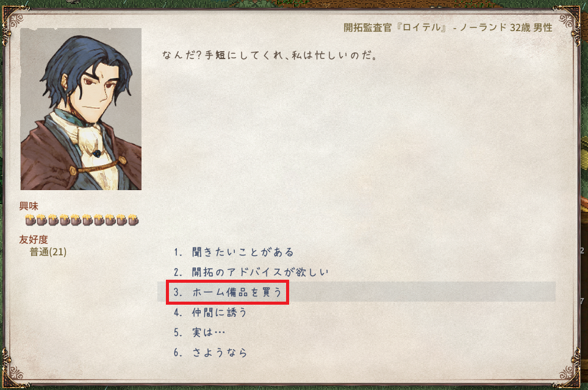Click the bottom-right corner ornament

[x=569, y=369]
